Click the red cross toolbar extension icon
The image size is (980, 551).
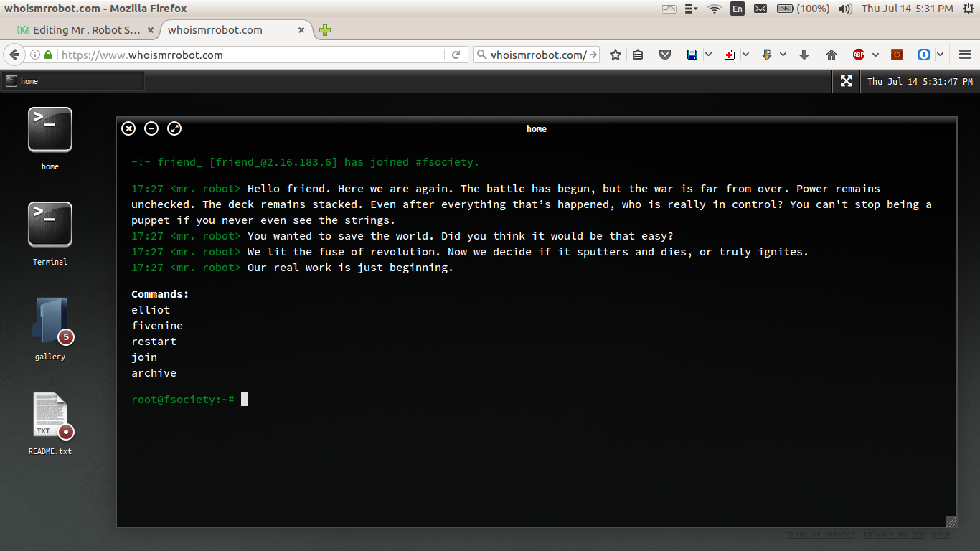[730, 55]
